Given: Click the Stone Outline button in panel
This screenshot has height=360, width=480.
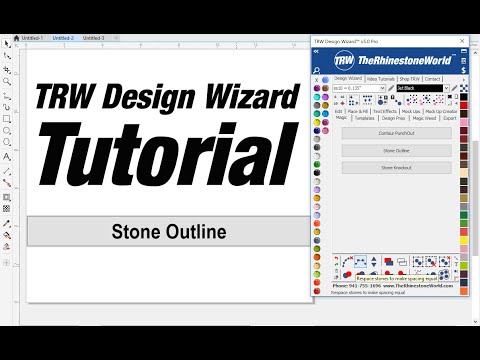Looking at the screenshot, I should (x=397, y=151).
